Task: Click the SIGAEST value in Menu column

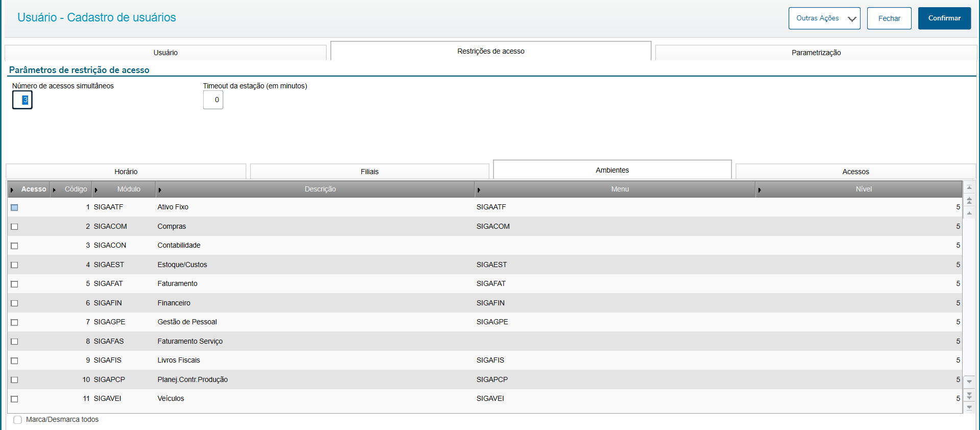Action: tap(492, 265)
